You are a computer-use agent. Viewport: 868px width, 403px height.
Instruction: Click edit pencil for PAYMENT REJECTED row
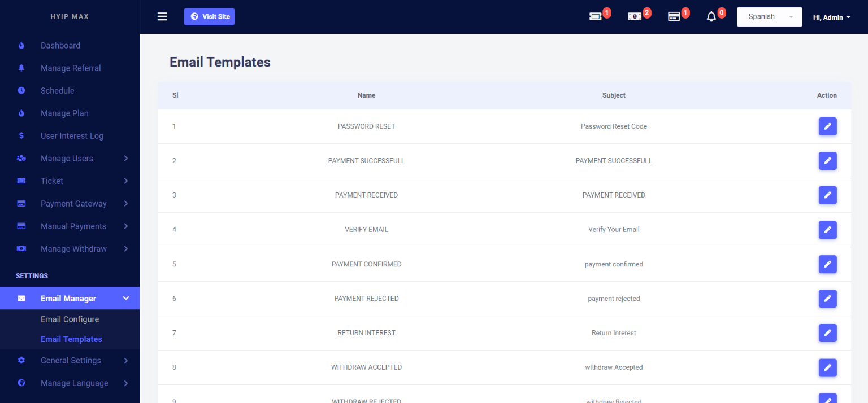coord(827,299)
